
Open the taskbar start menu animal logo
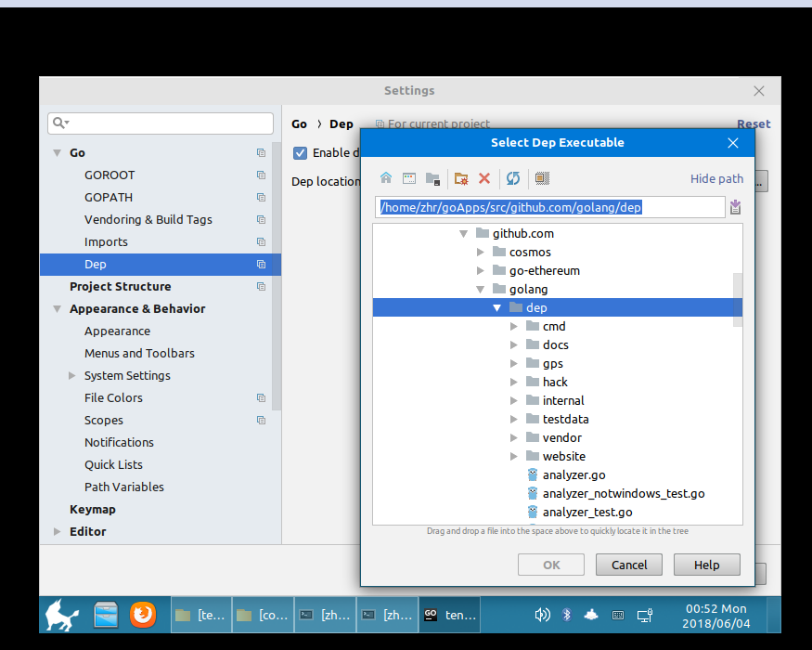(61, 616)
